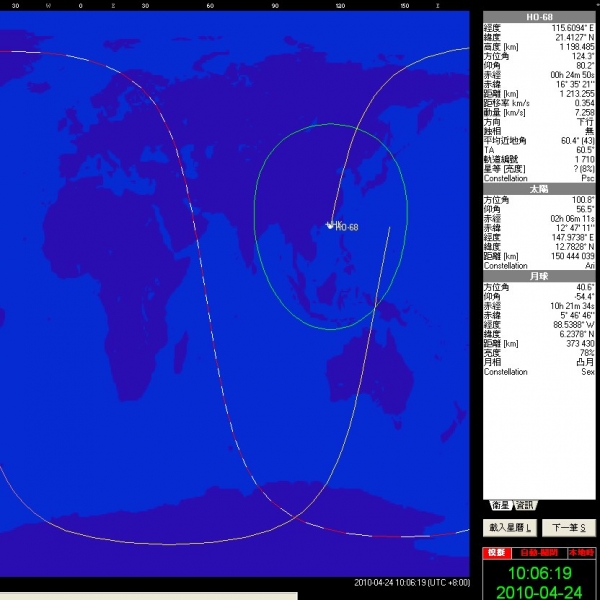600x600 pixels.
Task: Click the 下一筆 S button
Action: [567, 527]
